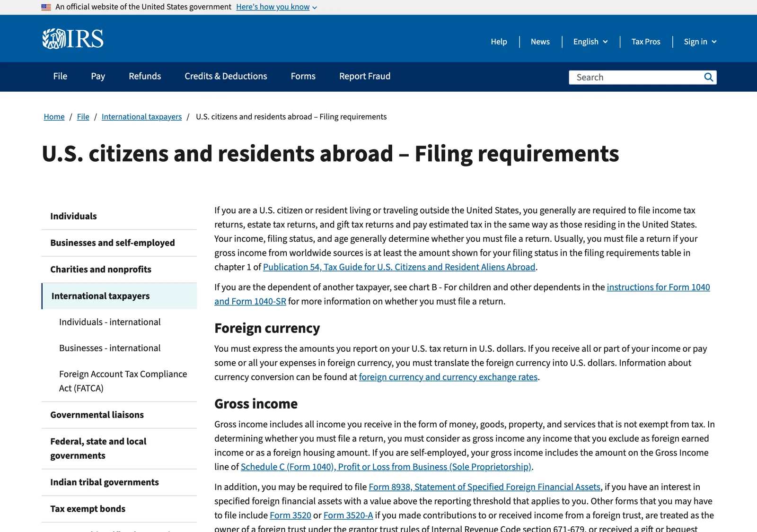Open Businesses - international sidebar item
The image size is (757, 532).
110,348
